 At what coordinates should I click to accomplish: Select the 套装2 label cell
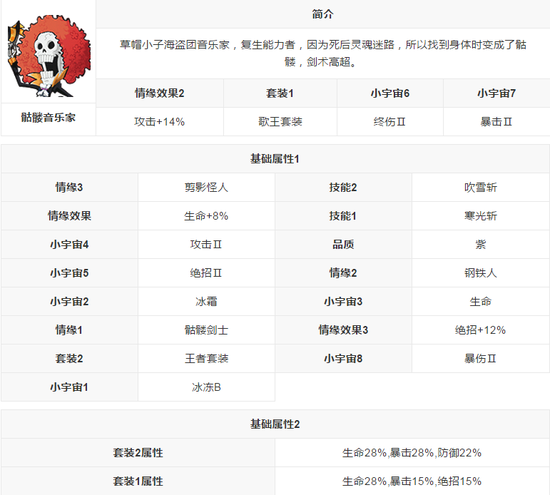[x=69, y=359]
